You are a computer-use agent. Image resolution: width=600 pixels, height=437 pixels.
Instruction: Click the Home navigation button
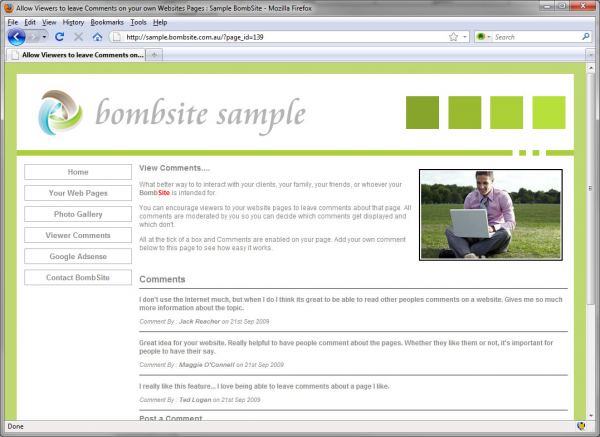click(x=78, y=172)
